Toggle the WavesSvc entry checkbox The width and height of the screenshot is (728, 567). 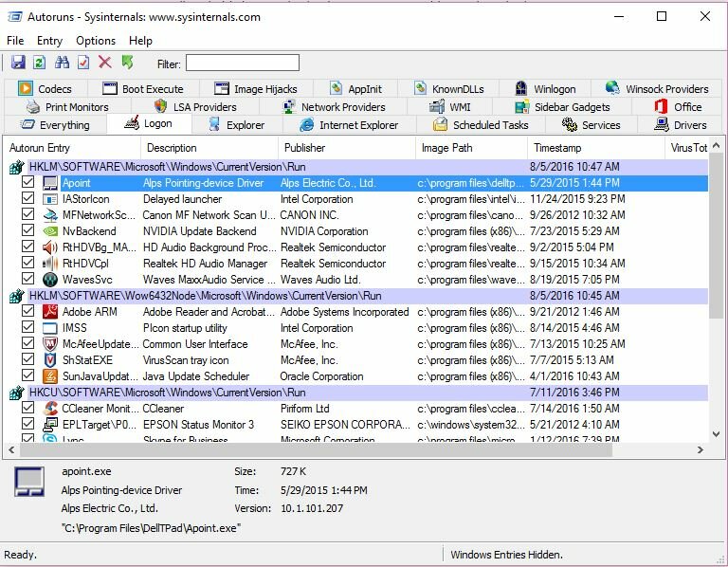27,278
